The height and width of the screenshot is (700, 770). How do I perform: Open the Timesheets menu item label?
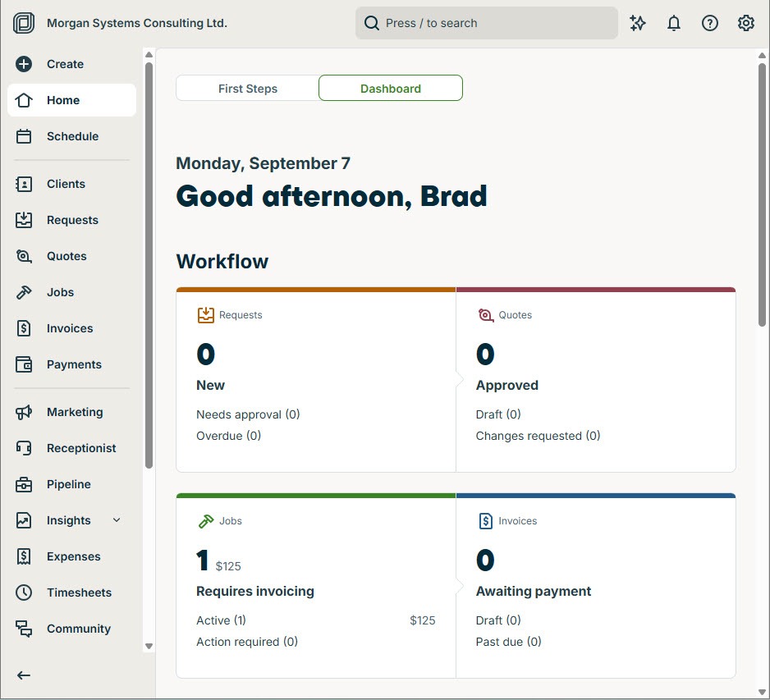79,592
